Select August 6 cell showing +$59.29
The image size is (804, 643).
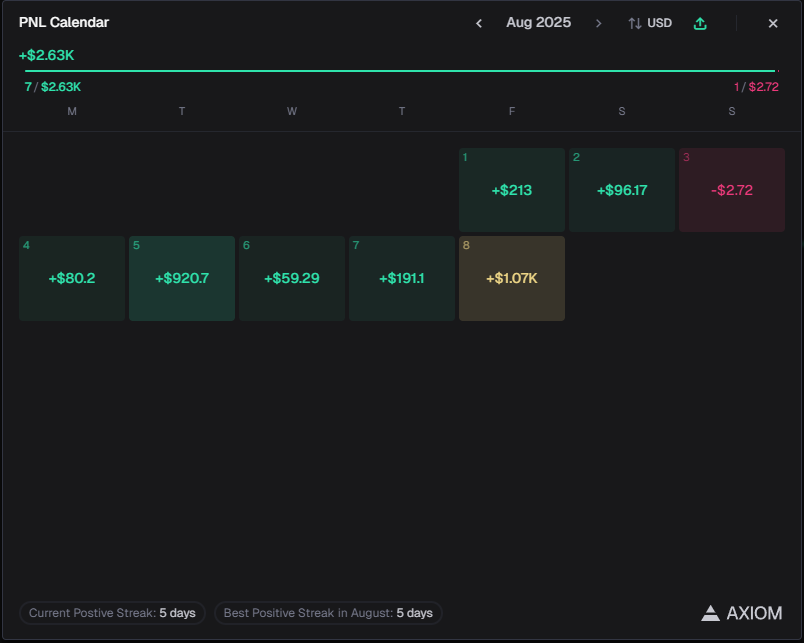coord(292,278)
